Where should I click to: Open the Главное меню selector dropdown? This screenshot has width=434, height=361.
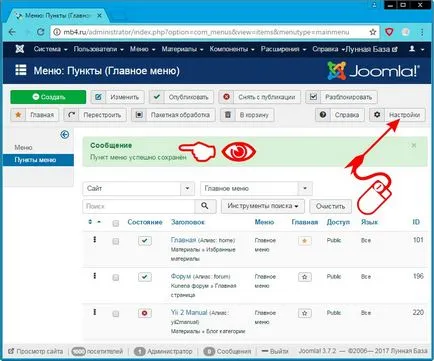pyautogui.click(x=256, y=189)
